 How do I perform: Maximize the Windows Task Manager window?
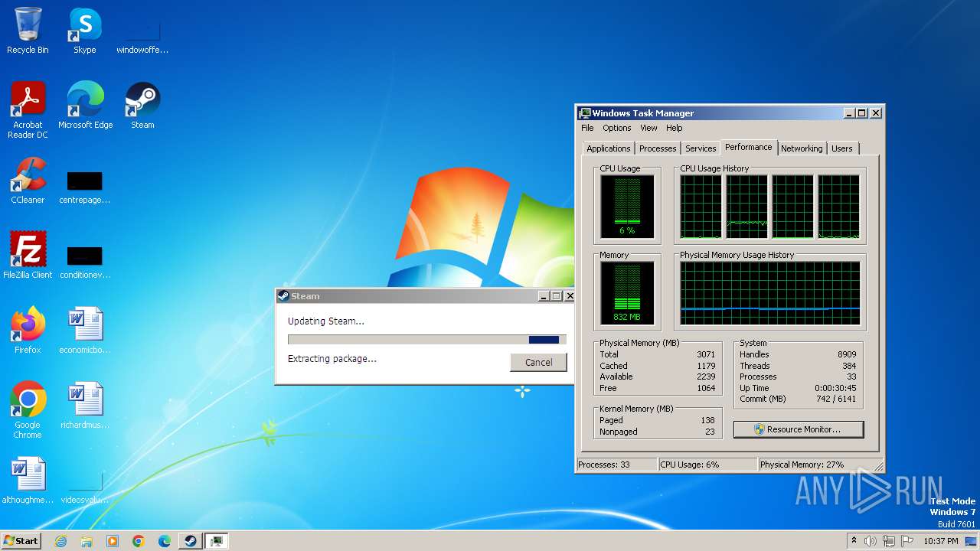(863, 112)
